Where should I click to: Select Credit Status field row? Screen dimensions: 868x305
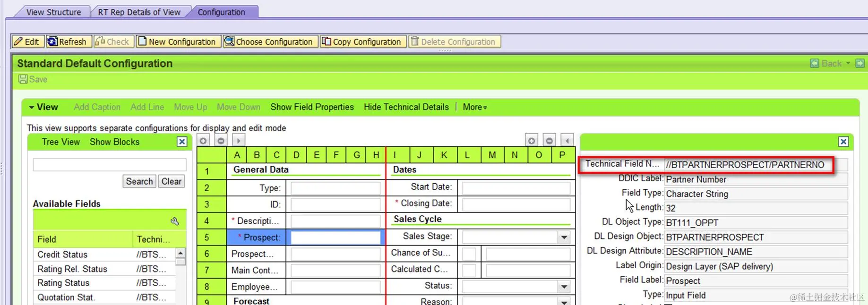click(x=104, y=254)
